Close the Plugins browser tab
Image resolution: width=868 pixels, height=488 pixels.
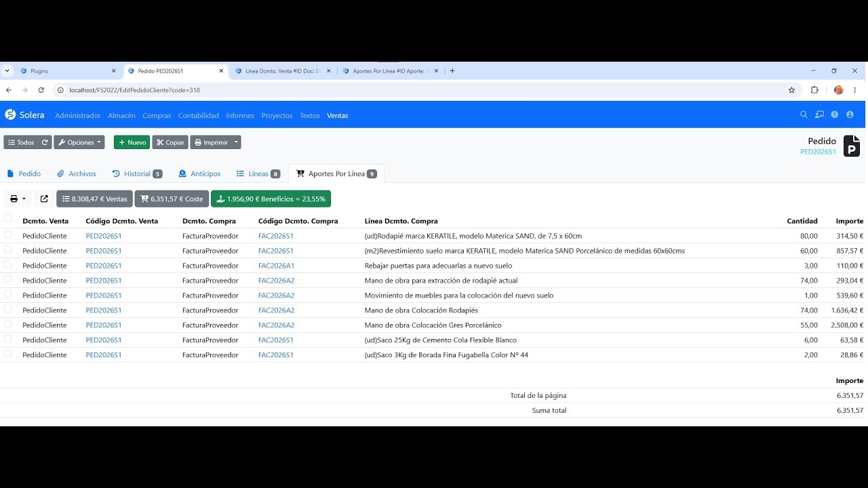(x=113, y=70)
